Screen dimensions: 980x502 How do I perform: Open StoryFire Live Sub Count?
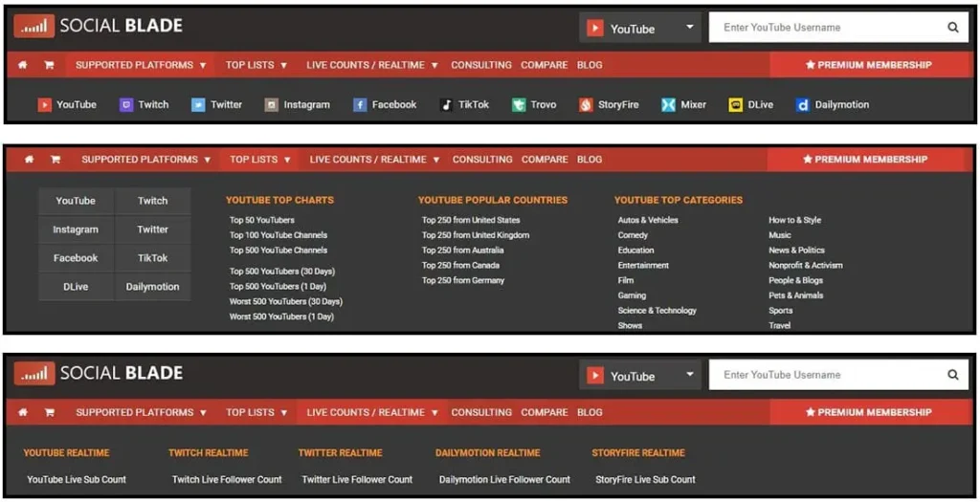point(645,479)
